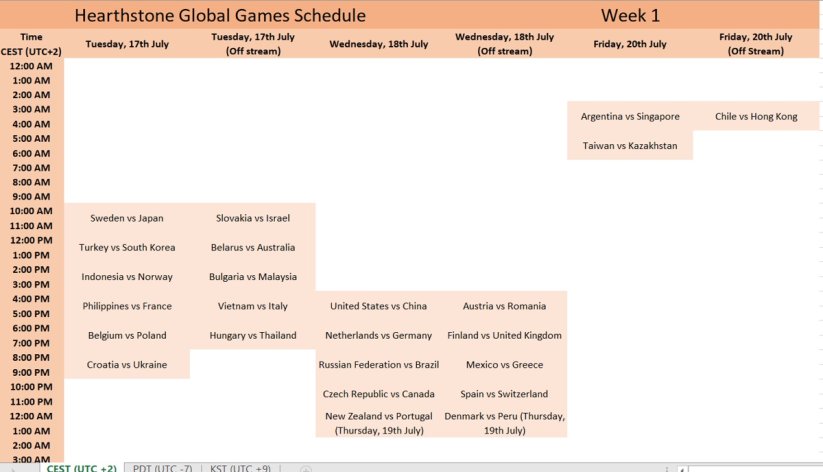Select the Wednesday, 18th July (Off stream) header

[504, 44]
